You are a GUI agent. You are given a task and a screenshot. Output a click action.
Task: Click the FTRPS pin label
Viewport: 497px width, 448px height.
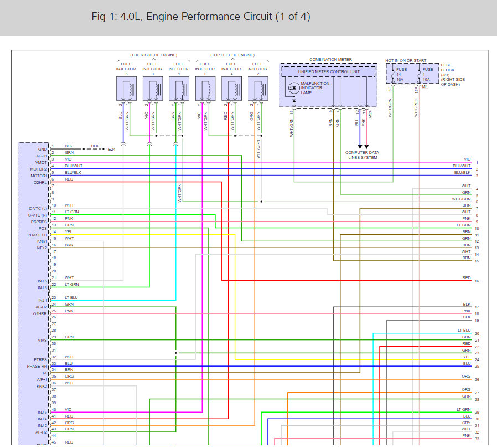[x=40, y=360]
